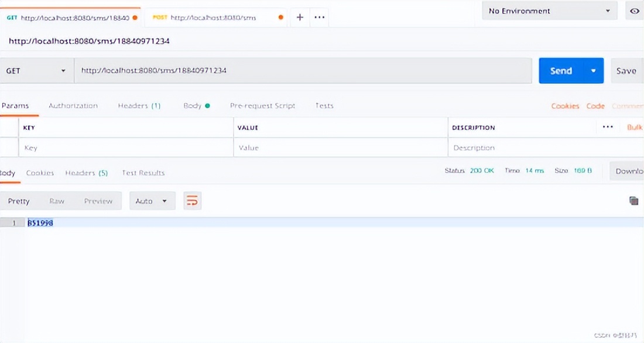Click the 14 ms time value

click(x=535, y=170)
